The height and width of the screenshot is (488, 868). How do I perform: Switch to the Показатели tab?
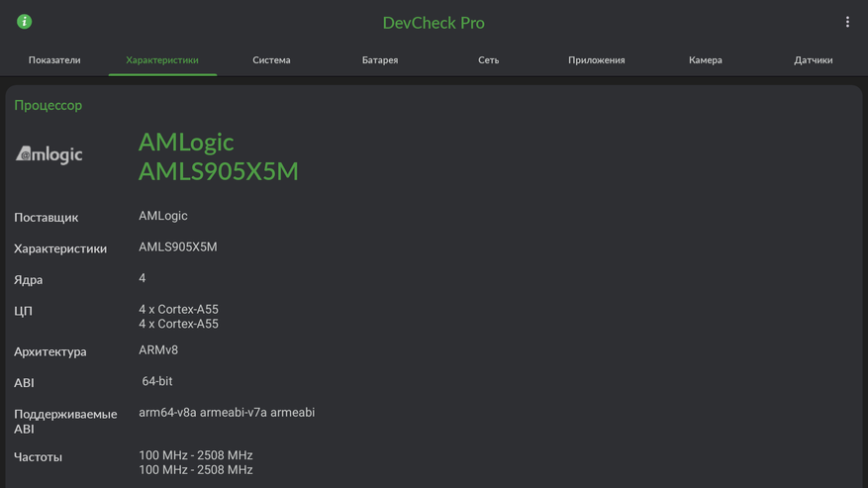pyautogui.click(x=54, y=59)
